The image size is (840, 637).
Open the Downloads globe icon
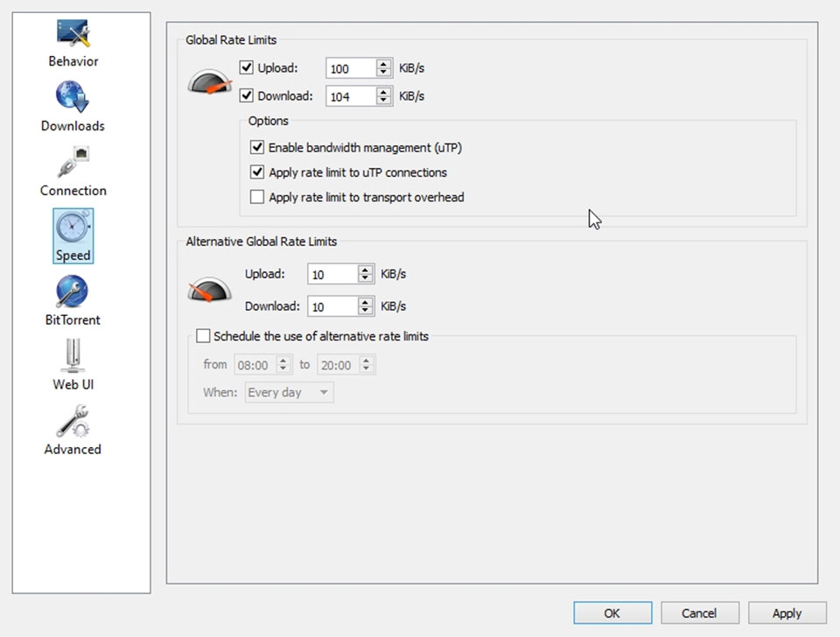point(73,97)
